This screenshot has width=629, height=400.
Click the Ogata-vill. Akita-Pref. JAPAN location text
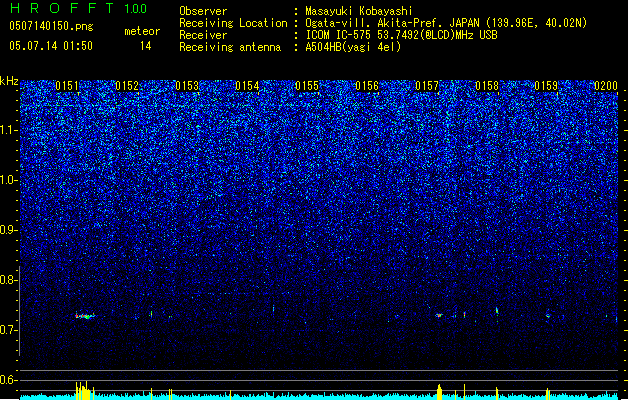pyautogui.click(x=446, y=23)
